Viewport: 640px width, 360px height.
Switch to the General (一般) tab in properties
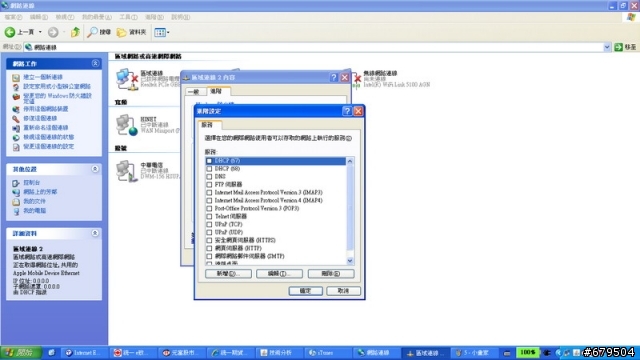point(194,92)
